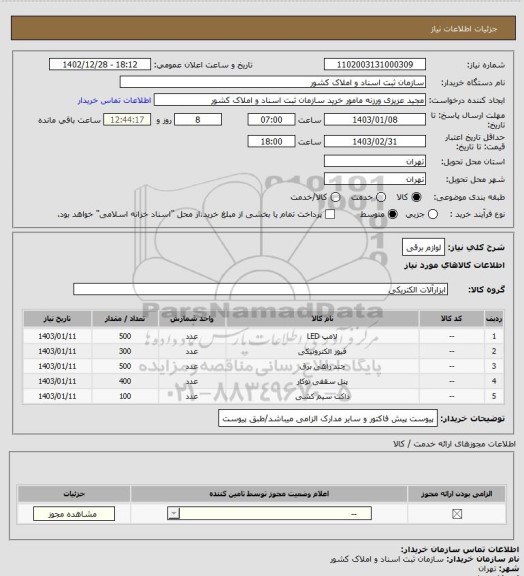
Task: Select the فیوز الکترونیکی row name
Action: pos(322,351)
